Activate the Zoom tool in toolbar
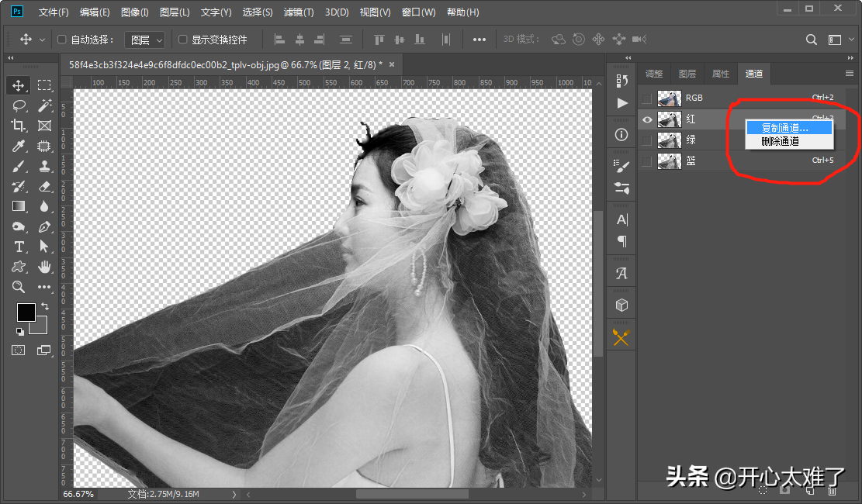Screen dimensions: 862x504 pyautogui.click(x=19, y=287)
